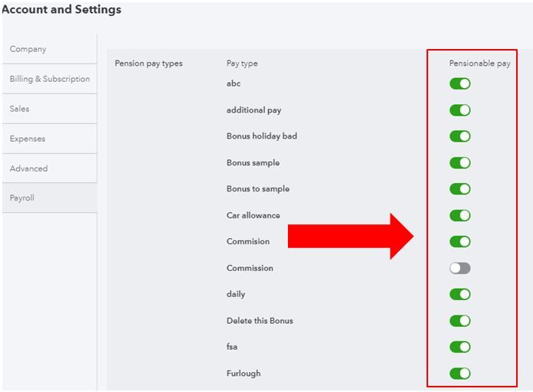
Task: Switch to the Advanced tab
Action: [50, 168]
